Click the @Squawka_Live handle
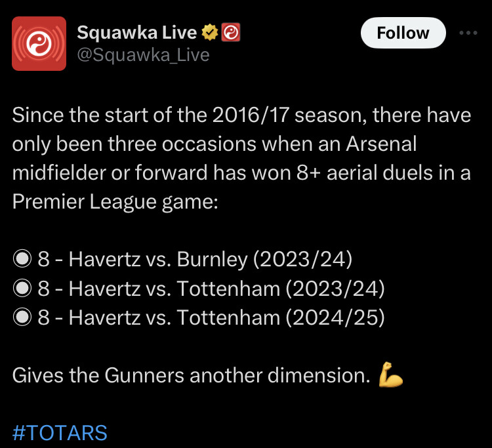The image size is (492, 448). tap(144, 55)
